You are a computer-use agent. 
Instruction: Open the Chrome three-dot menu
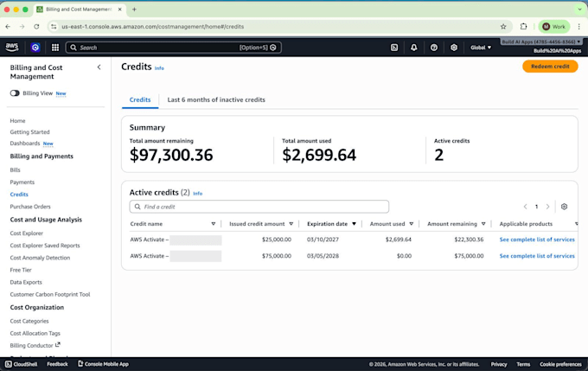pyautogui.click(x=579, y=26)
